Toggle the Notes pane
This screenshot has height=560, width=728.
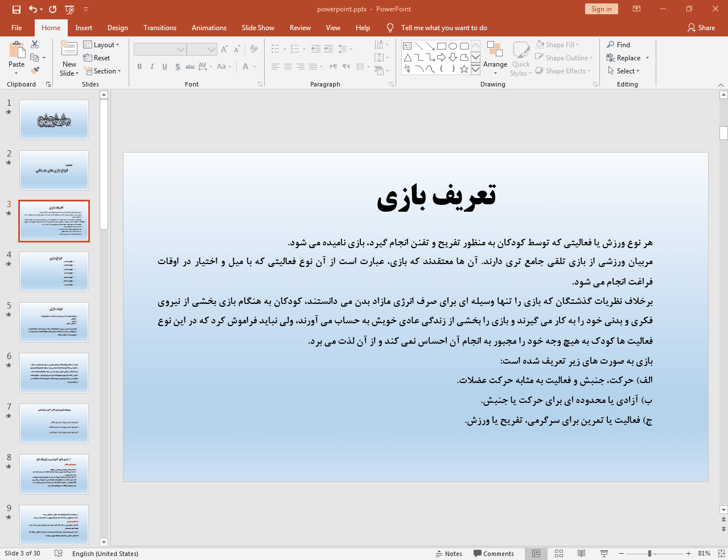coord(449,554)
